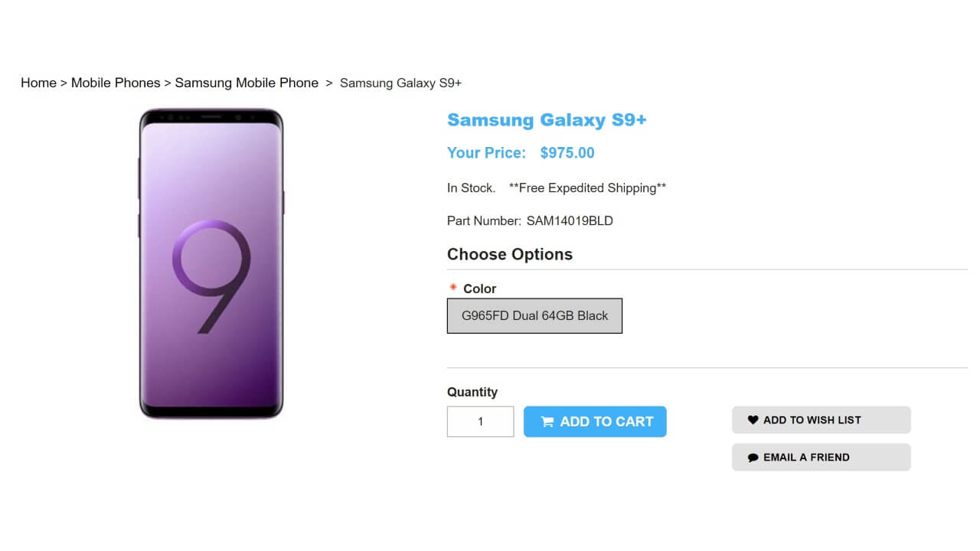Image resolution: width=980 pixels, height=551 pixels.
Task: Click the part number SAM14019BLD
Action: point(570,221)
